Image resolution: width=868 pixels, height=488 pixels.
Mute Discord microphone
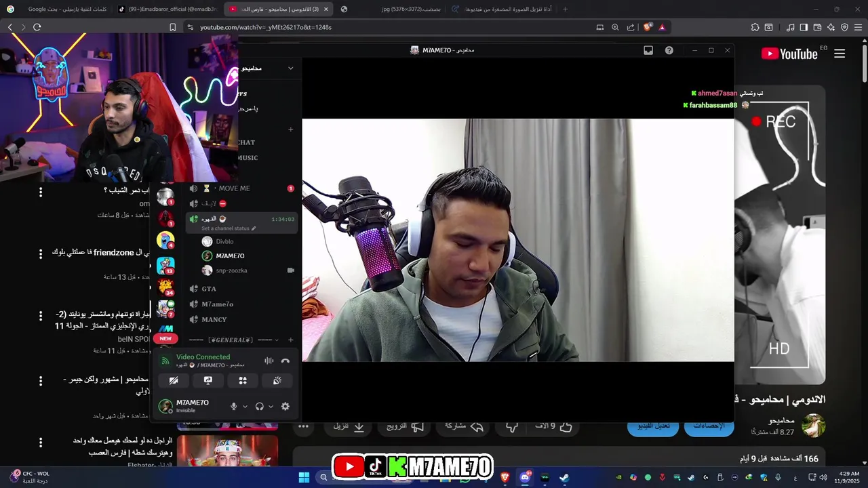pos(234,406)
